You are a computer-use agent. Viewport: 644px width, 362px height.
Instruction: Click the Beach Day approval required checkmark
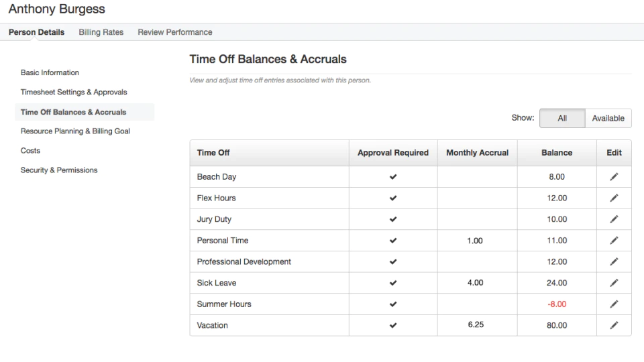(393, 177)
